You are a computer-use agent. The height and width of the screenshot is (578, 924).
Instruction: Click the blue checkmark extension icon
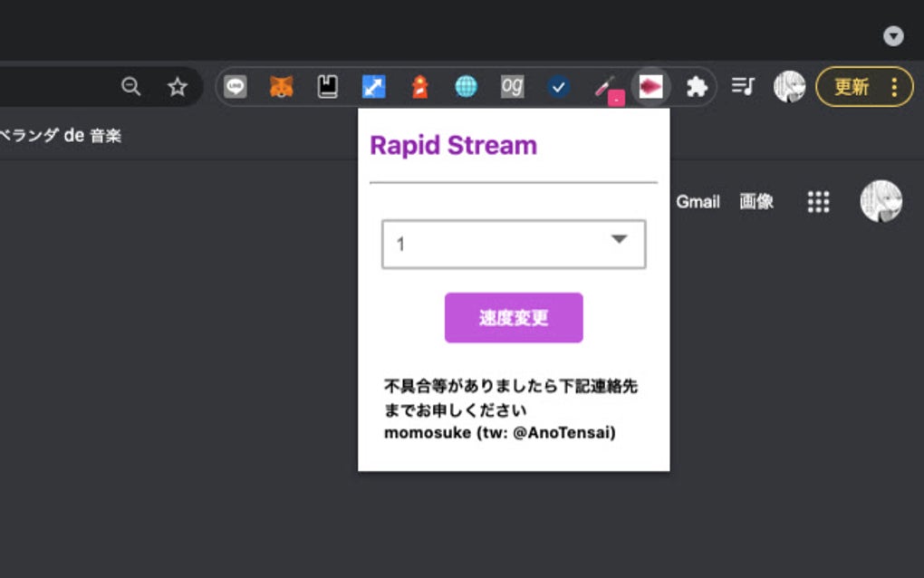tap(559, 87)
